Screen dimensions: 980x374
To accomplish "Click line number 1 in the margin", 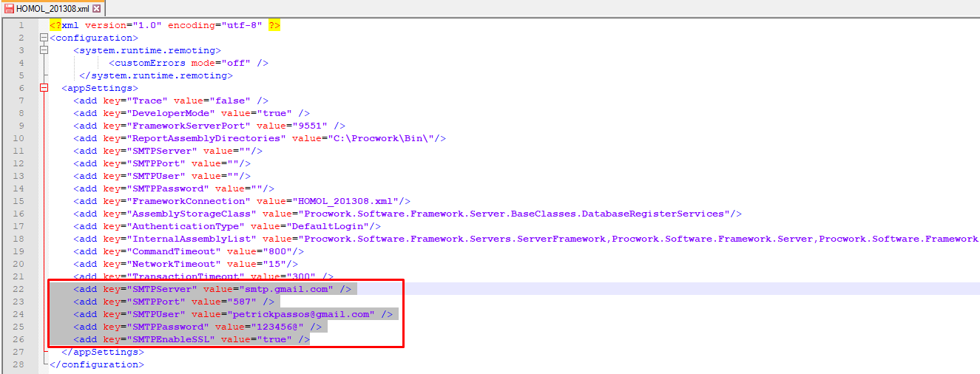I will pos(21,25).
